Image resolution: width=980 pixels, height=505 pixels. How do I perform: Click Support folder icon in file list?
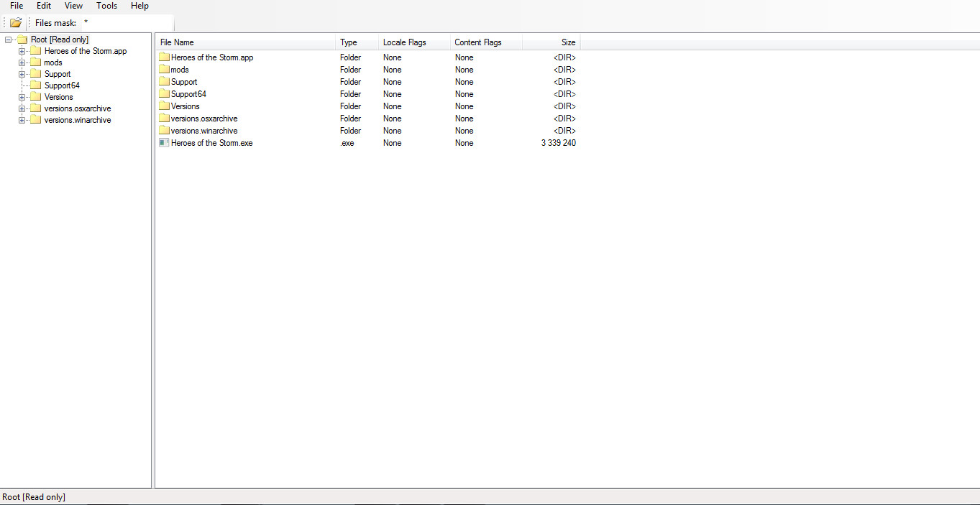point(164,82)
